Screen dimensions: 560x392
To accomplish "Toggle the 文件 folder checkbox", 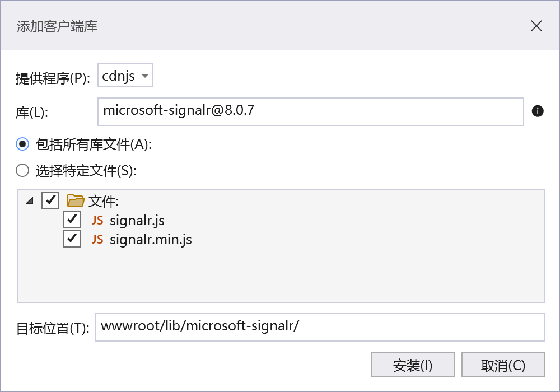I will (x=50, y=200).
